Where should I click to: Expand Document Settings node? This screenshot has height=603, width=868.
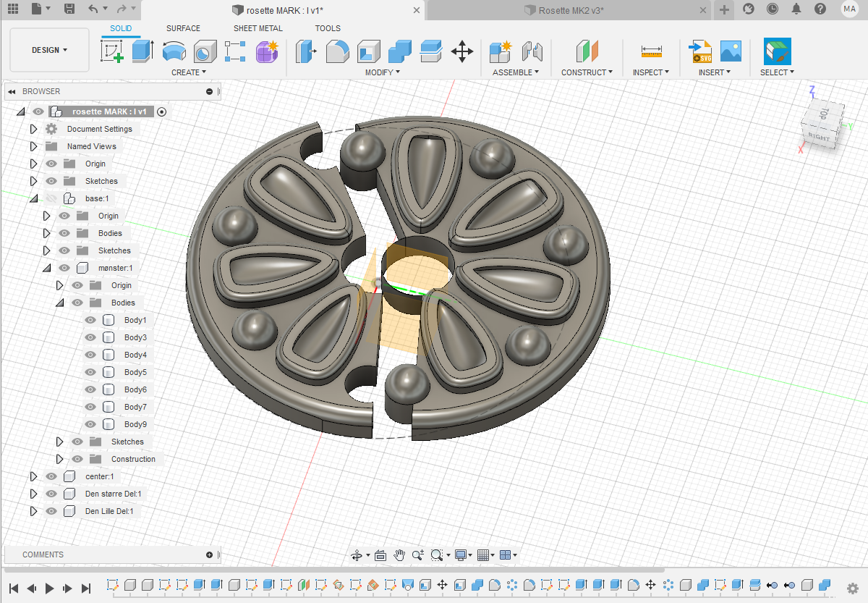(33, 129)
